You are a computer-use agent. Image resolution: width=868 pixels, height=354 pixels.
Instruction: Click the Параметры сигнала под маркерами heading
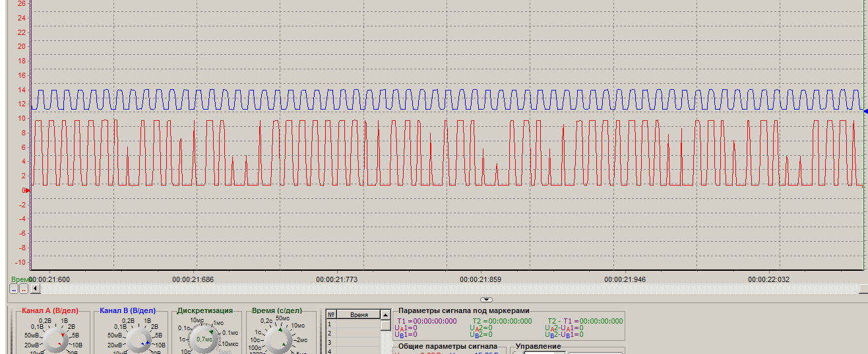click(x=464, y=310)
